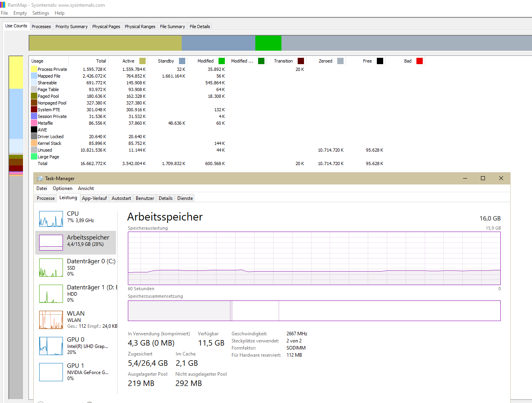Click the Speicherauslastung memory usage graph

click(314, 258)
